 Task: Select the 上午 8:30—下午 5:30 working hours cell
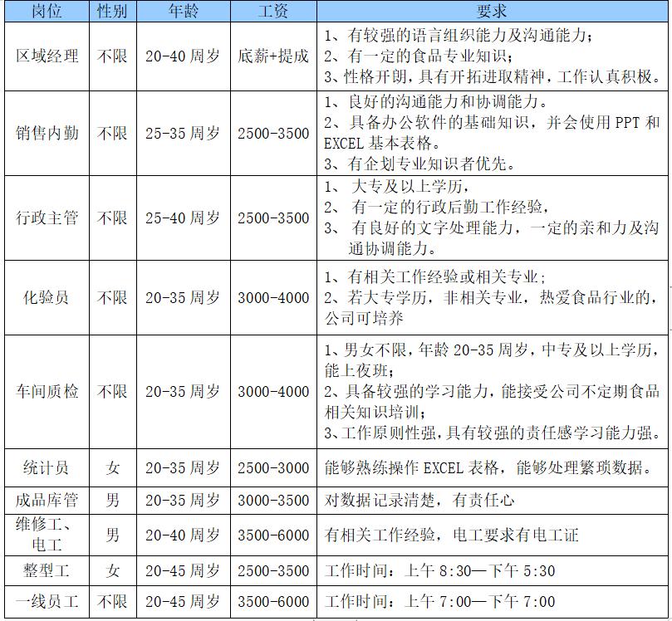(493, 571)
